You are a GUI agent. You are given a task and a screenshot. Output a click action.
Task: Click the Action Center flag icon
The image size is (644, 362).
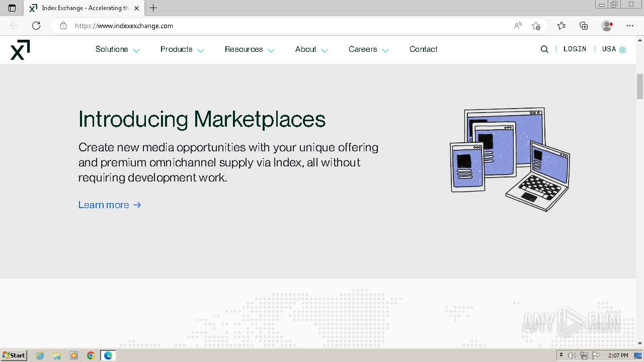596,355
